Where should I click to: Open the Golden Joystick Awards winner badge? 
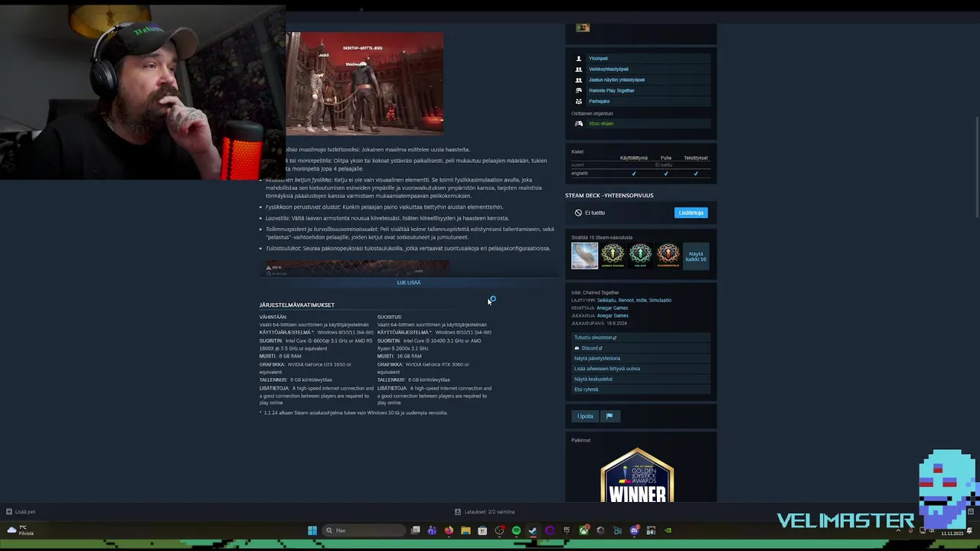pos(637,475)
